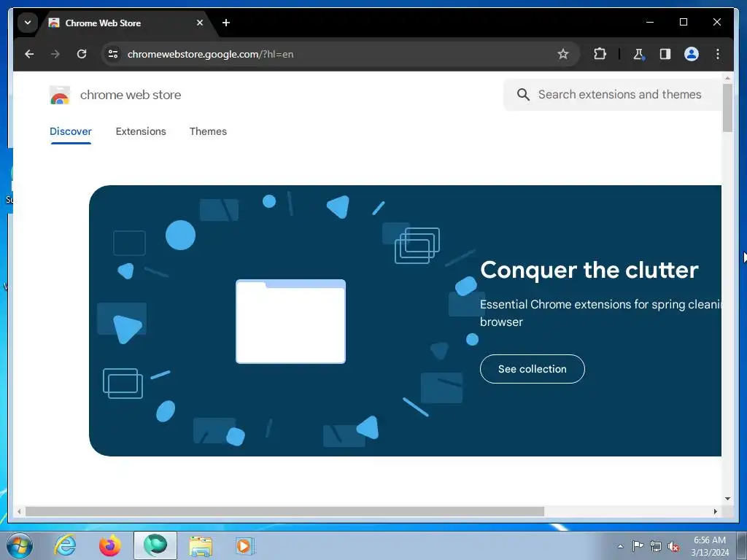Click the folder illustration in banner
The image size is (747, 560).
pyautogui.click(x=290, y=322)
